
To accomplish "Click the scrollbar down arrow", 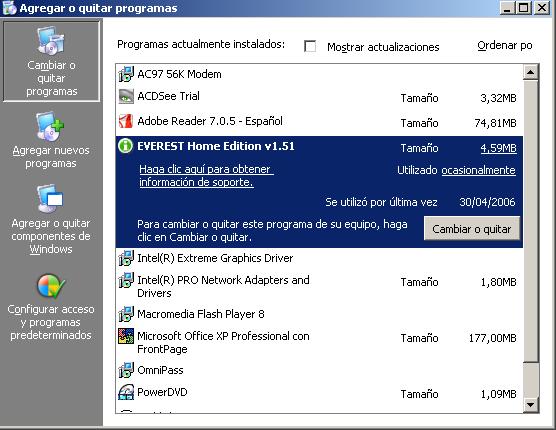I will (531, 404).
